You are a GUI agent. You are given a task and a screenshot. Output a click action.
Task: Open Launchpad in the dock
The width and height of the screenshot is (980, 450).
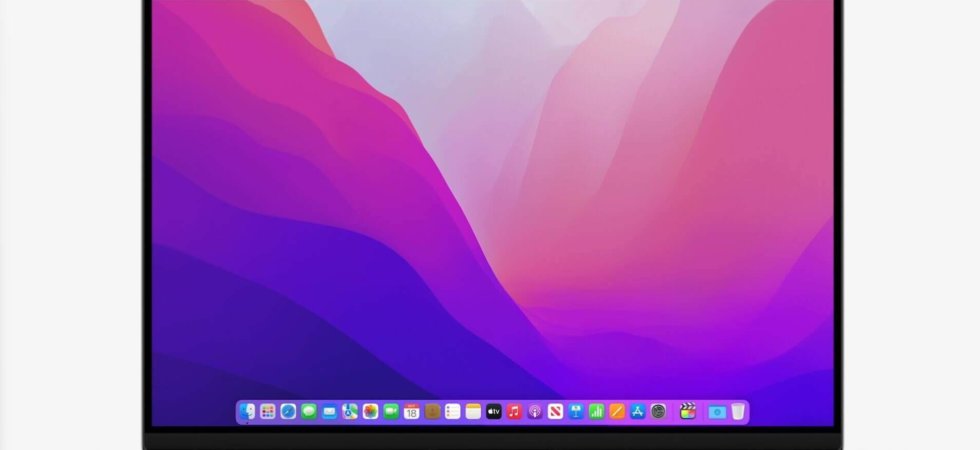[x=268, y=411]
